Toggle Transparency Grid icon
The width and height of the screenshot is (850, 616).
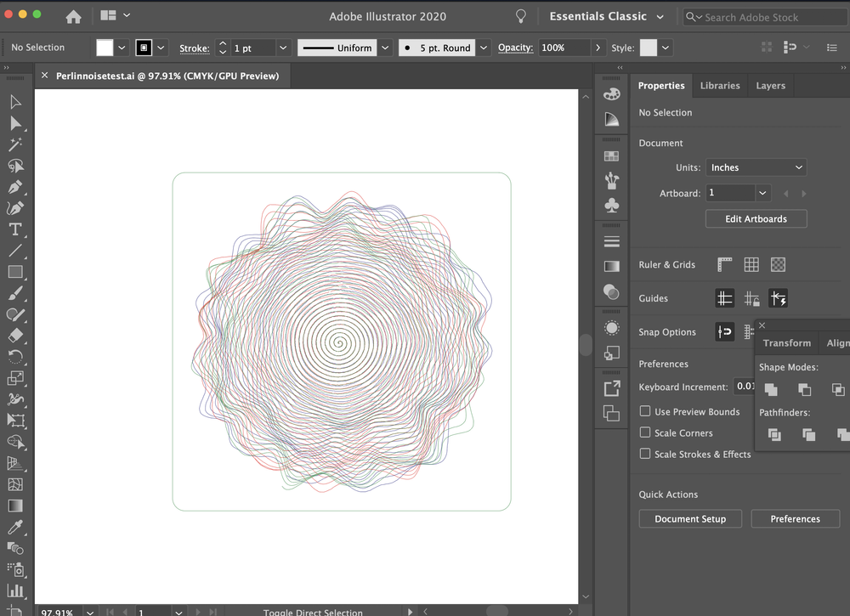778,264
